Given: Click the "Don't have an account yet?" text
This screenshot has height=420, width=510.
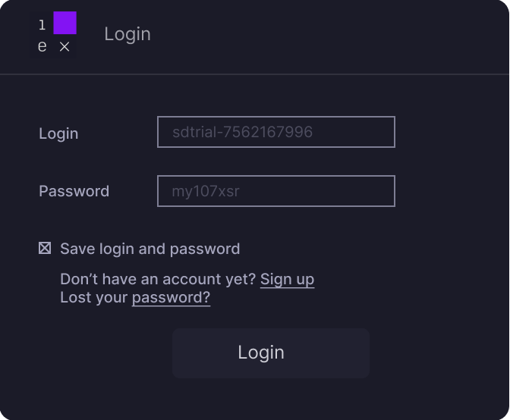Looking at the screenshot, I should coord(158,279).
